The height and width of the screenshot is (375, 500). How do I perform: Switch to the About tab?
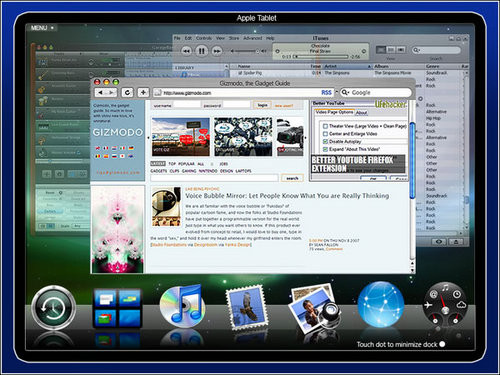click(361, 113)
